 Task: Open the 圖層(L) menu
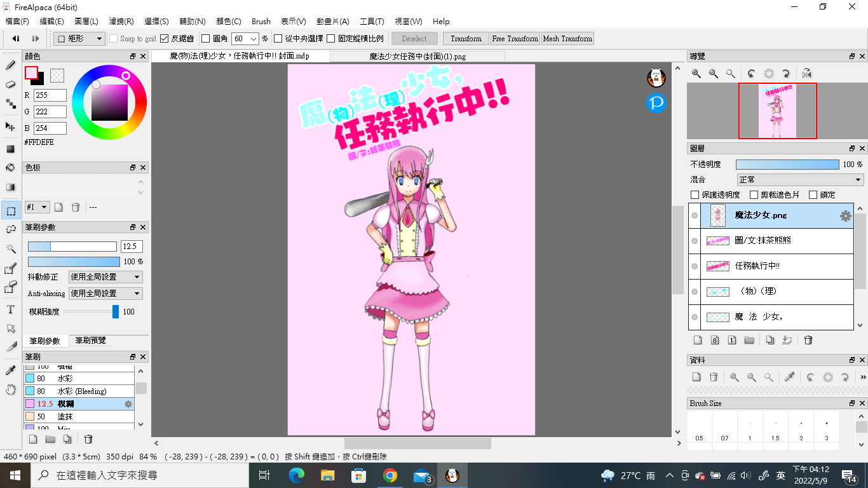click(x=86, y=22)
